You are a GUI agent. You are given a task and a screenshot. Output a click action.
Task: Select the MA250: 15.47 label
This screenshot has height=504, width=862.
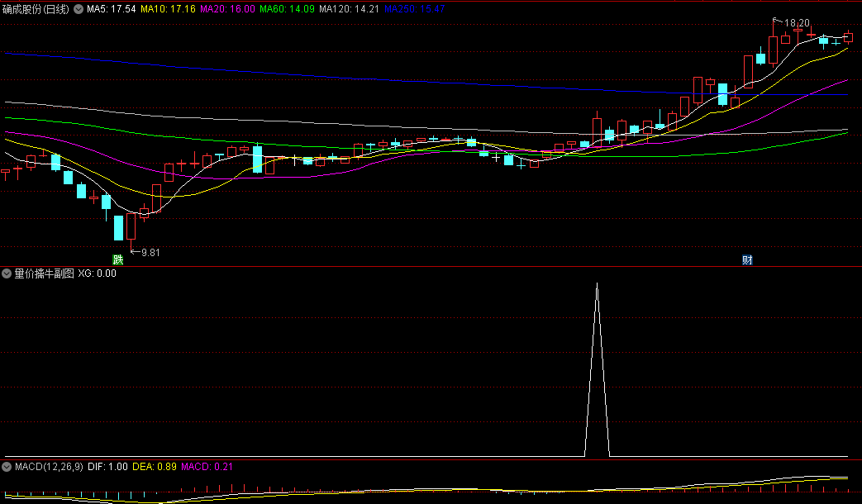coord(415,9)
